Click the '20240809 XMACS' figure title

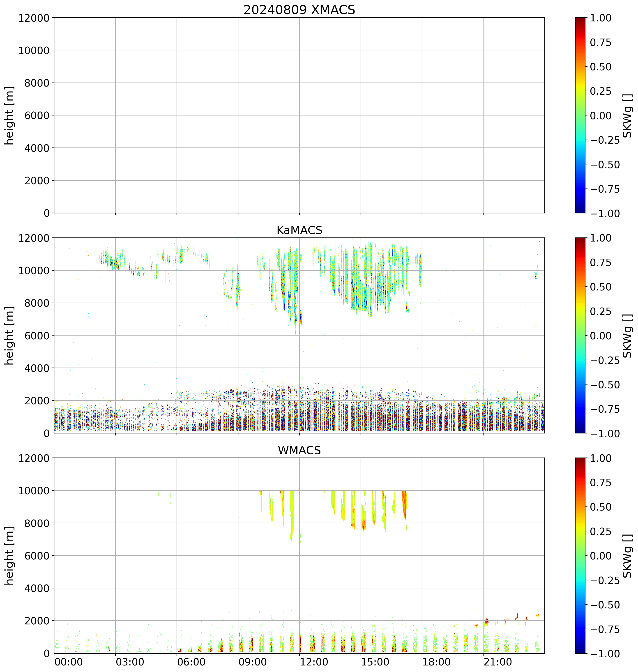(x=299, y=10)
